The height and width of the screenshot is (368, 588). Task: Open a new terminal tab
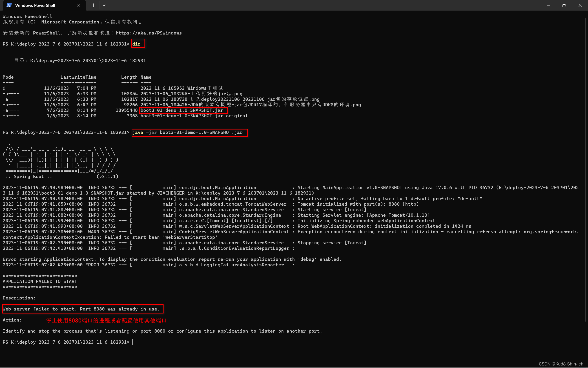point(93,5)
